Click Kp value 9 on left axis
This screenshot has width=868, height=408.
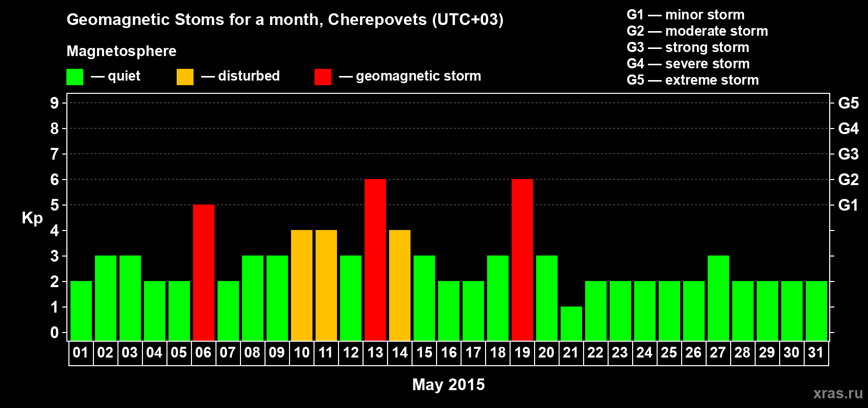[55, 103]
